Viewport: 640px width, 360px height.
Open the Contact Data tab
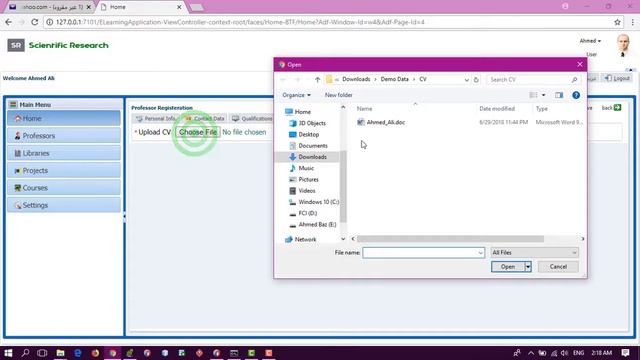(x=205, y=118)
